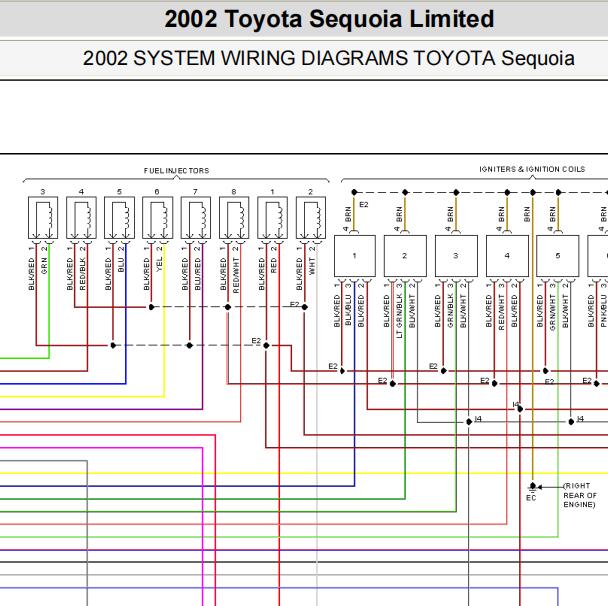Click the "2002 Toyota Sequoia Limited" title
The image size is (608, 606).
click(329, 19)
